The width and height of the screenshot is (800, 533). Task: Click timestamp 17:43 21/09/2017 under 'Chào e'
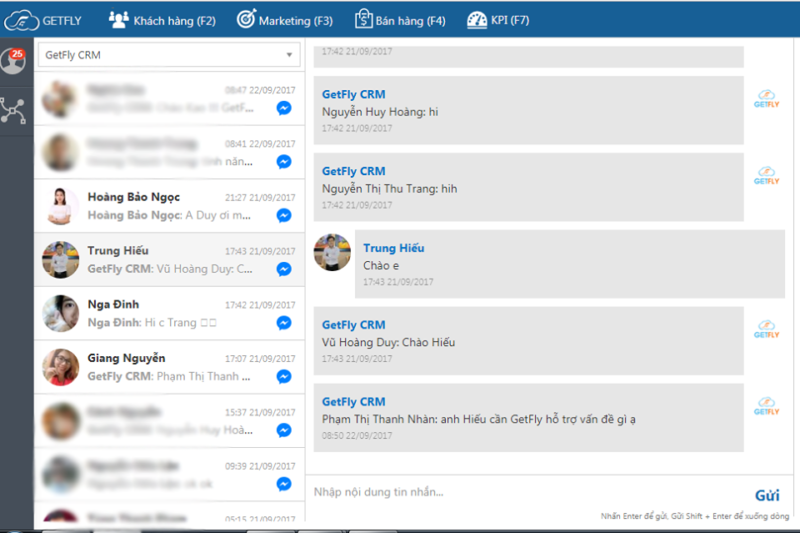click(398, 282)
